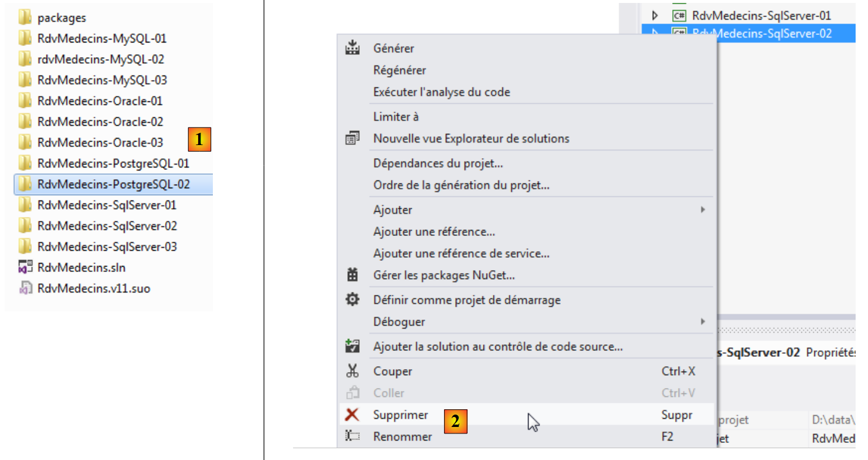Select Exécuter l'analyse du code

pyautogui.click(x=441, y=91)
